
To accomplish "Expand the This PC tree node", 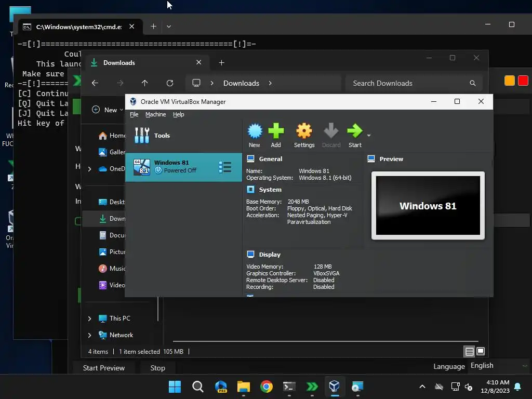I will click(x=89, y=318).
